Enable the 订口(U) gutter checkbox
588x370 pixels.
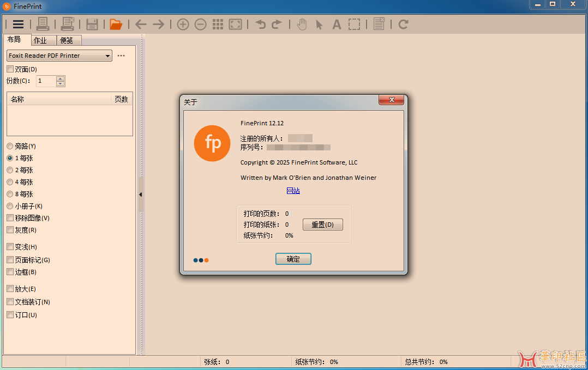point(10,315)
